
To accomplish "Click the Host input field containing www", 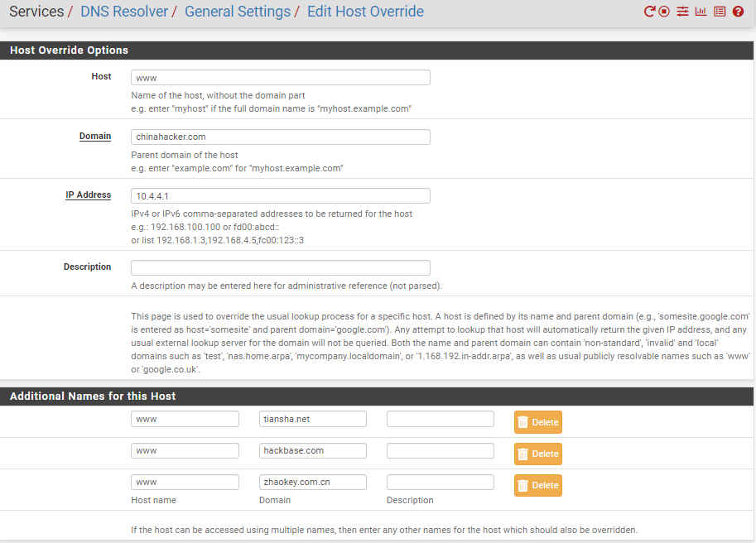I will tap(281, 78).
